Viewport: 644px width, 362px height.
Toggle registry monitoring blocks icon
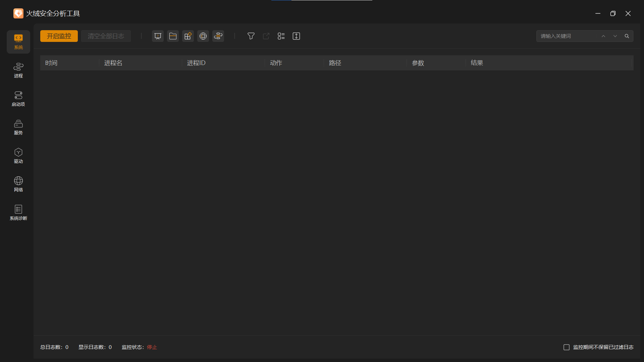tap(188, 36)
